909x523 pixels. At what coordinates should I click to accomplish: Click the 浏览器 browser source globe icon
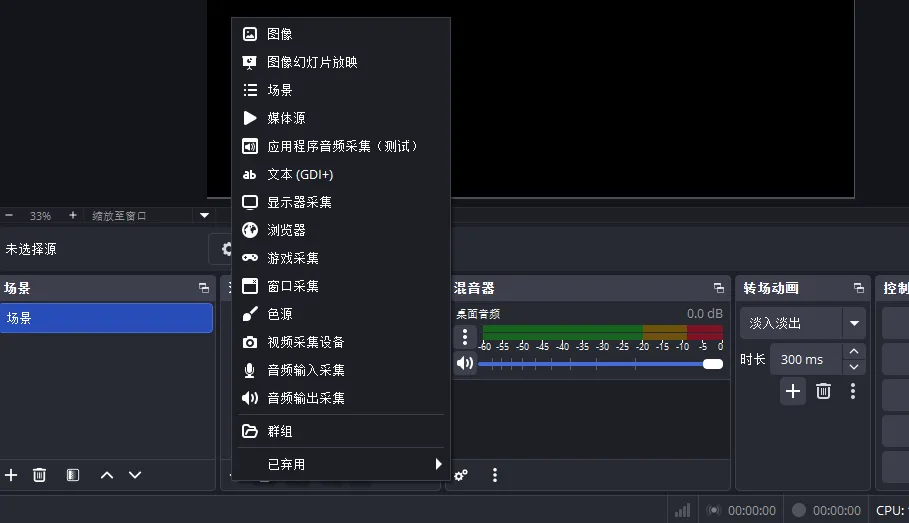click(x=250, y=230)
